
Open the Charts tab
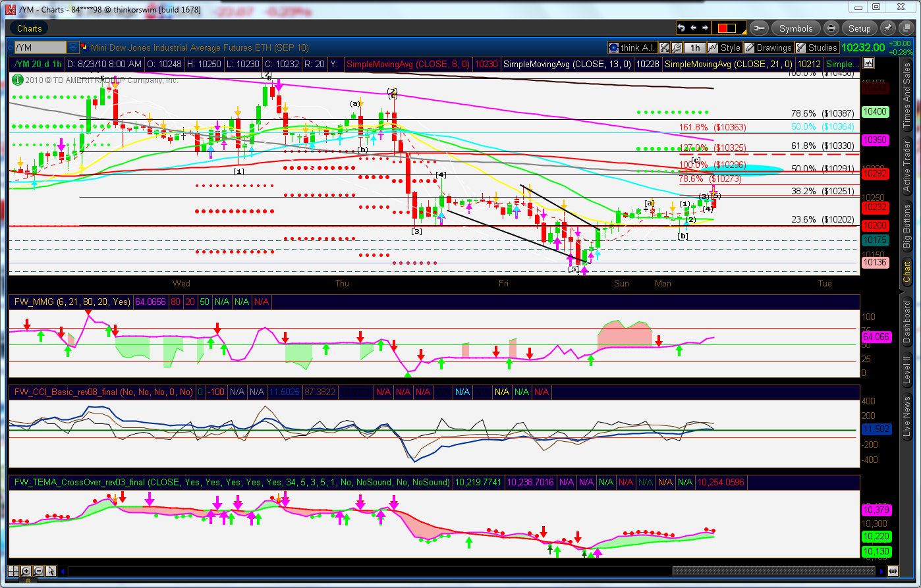click(30, 28)
